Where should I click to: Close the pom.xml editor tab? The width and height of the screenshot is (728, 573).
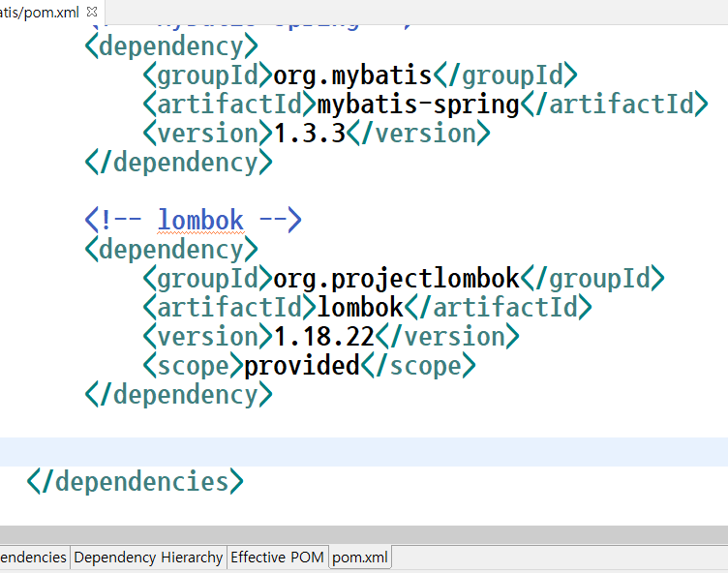(x=92, y=12)
